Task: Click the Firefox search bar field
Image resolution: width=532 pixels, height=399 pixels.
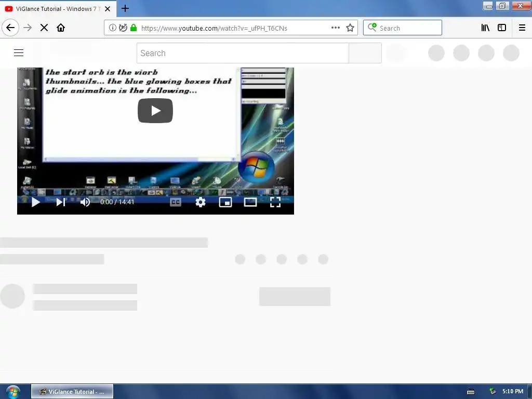Action: (403, 28)
